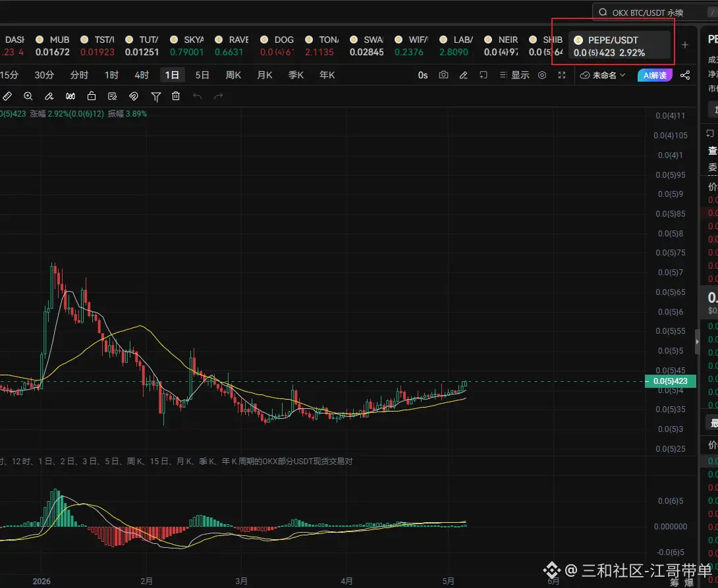Toggle the magnet snap tool
The width and height of the screenshot is (718, 588).
(133, 96)
